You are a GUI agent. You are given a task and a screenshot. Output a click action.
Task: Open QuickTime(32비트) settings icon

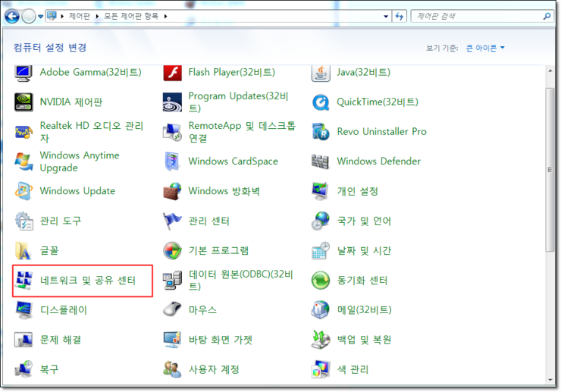coord(321,102)
